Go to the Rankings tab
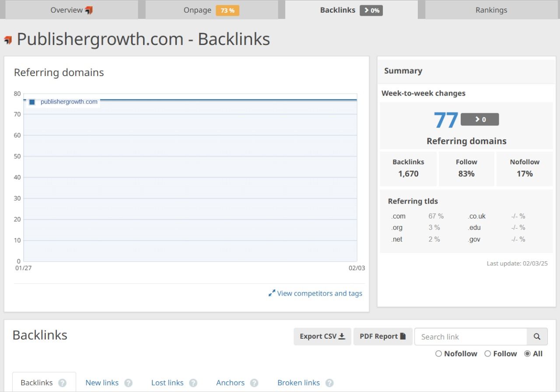The height and width of the screenshot is (392, 560). pos(491,10)
